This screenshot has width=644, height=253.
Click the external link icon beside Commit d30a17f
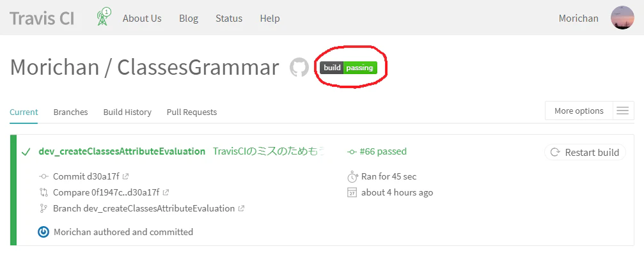126,176
